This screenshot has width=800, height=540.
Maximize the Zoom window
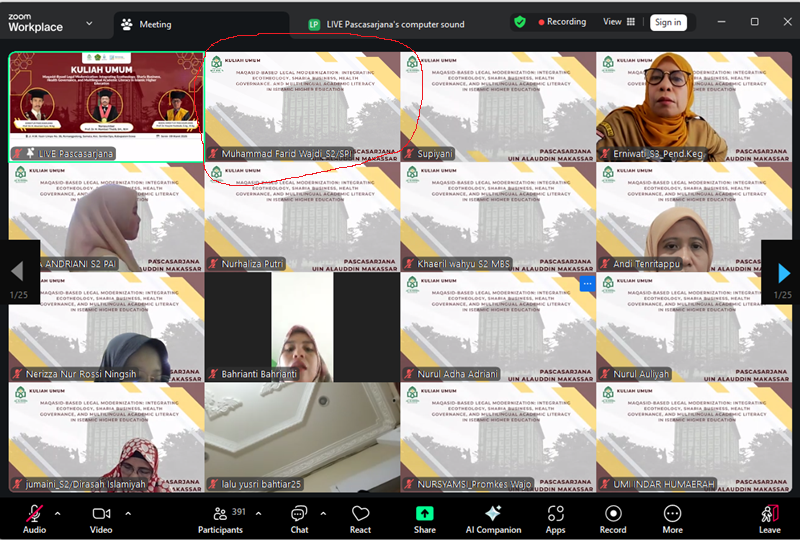(755, 21)
